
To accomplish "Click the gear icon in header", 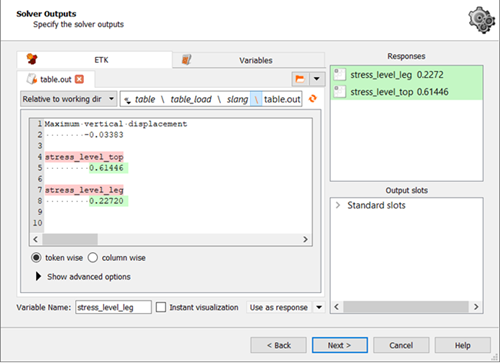I will 482,20.
